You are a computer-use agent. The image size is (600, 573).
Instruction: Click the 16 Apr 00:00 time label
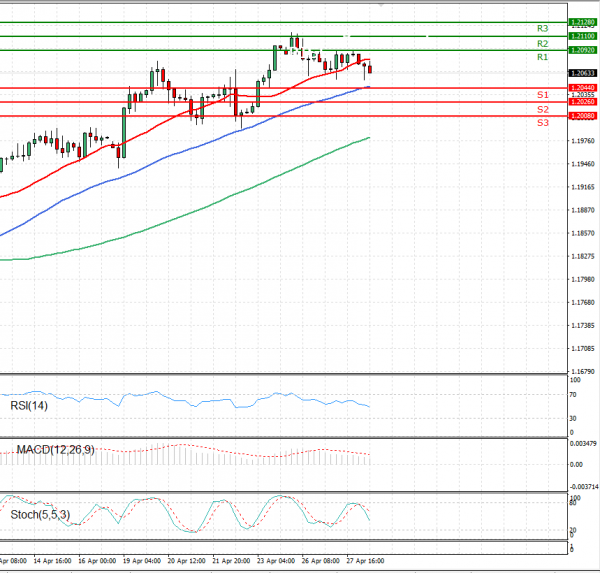pyautogui.click(x=97, y=561)
